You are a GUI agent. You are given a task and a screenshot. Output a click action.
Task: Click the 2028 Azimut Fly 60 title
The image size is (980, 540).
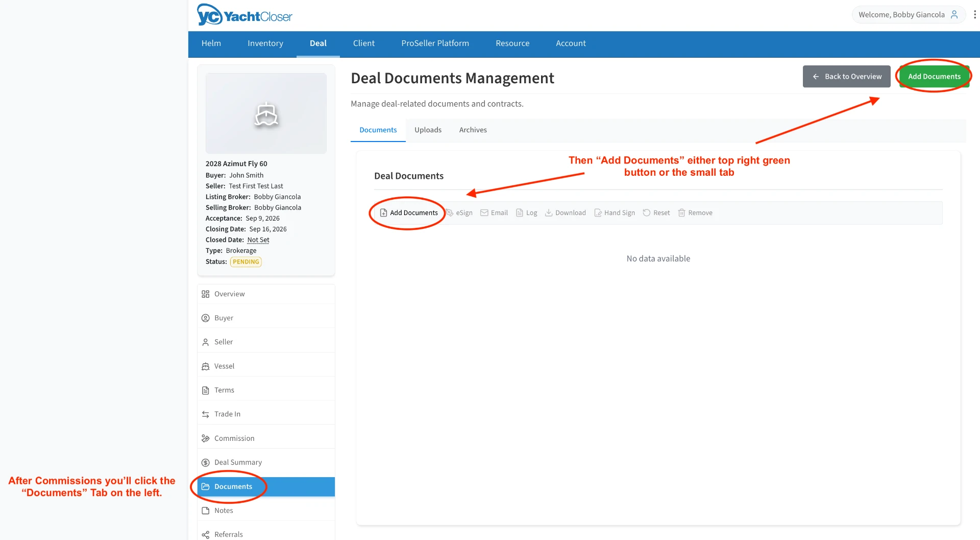[x=236, y=164]
